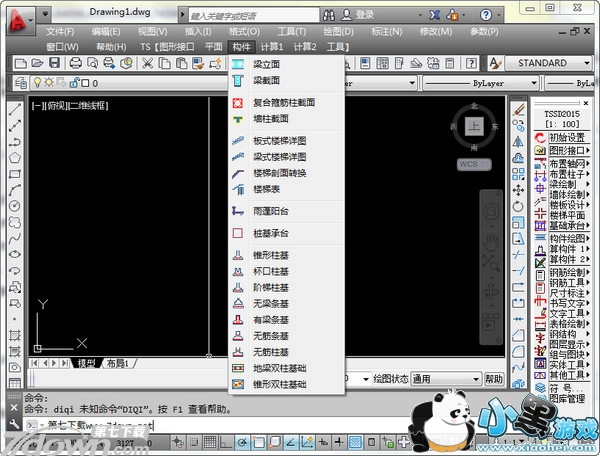Select the Mirror modify tool
Screen dimensions: 600x456
coord(518,141)
